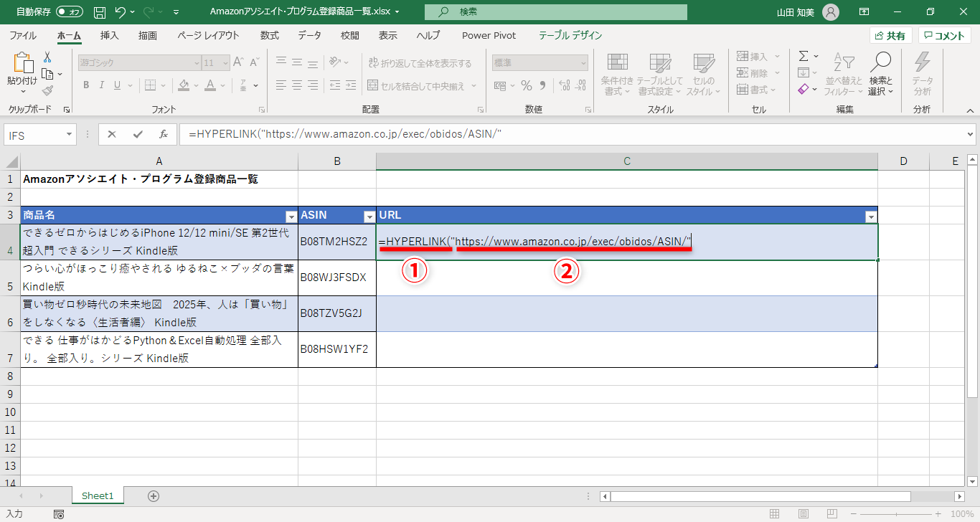This screenshot has width=980, height=522.
Task: Select the Sheet1 worksheet tab
Action: [x=98, y=495]
